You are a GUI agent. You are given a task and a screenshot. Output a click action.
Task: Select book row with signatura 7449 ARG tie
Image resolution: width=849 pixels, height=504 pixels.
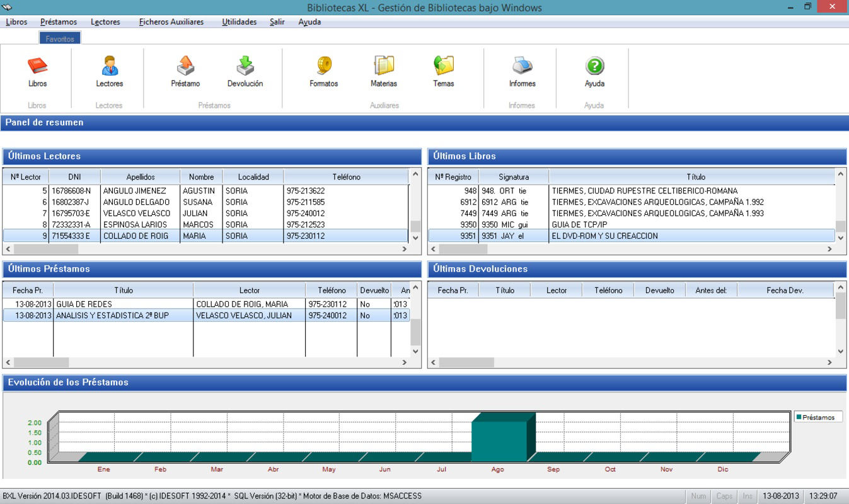point(632,213)
